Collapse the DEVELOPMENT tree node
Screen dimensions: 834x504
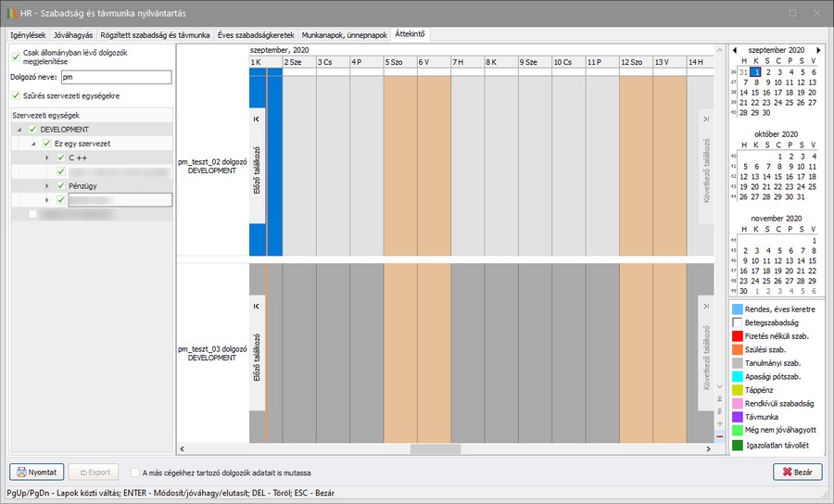tap(19, 130)
